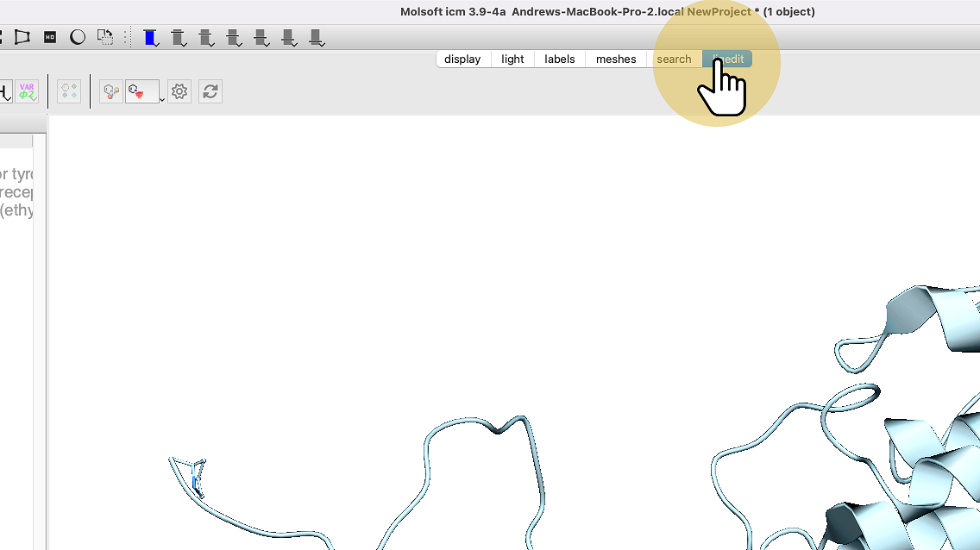The height and width of the screenshot is (550, 980).
Task: Switch to the light tab
Action: pos(512,59)
